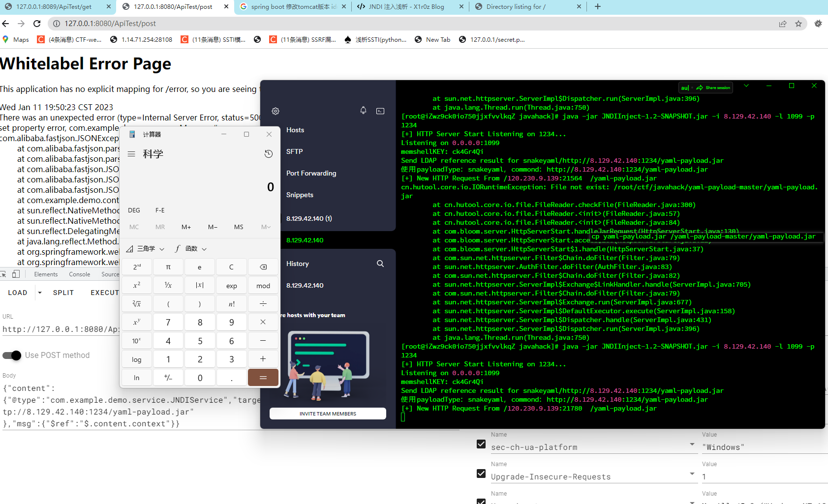Uncheck sec-ch-ua-platform header checkbox
The width and height of the screenshot is (828, 504).
[481, 444]
